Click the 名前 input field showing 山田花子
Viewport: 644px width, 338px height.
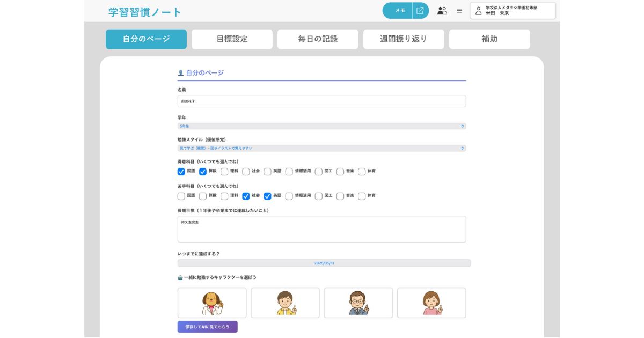(x=321, y=101)
